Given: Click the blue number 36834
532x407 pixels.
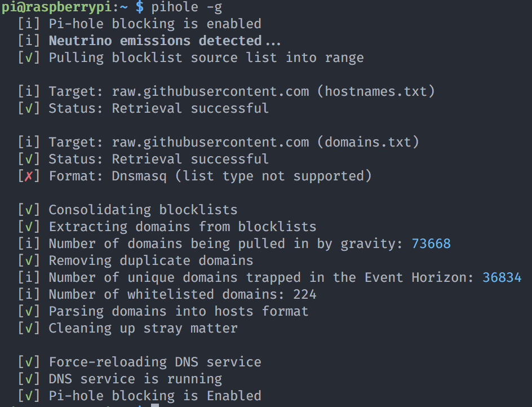Looking at the screenshot, I should 502,277.
